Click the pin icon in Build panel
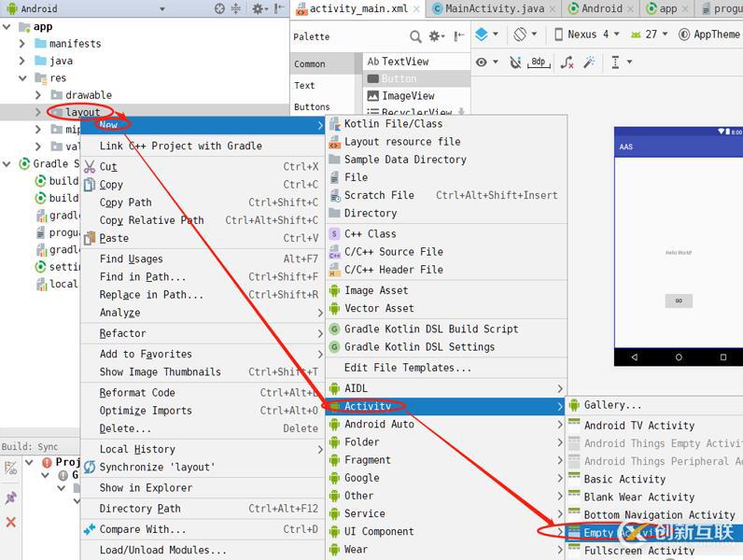The height and width of the screenshot is (560, 743). pos(11,497)
